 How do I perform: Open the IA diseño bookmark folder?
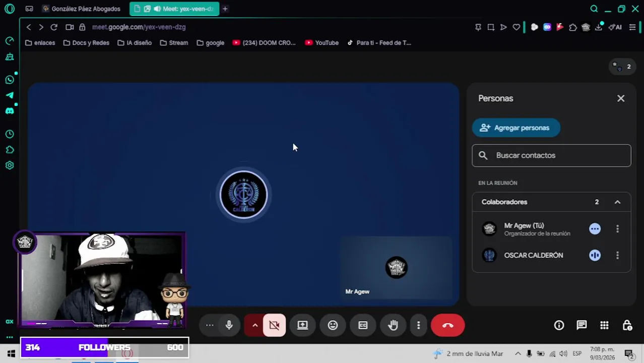[x=135, y=43]
